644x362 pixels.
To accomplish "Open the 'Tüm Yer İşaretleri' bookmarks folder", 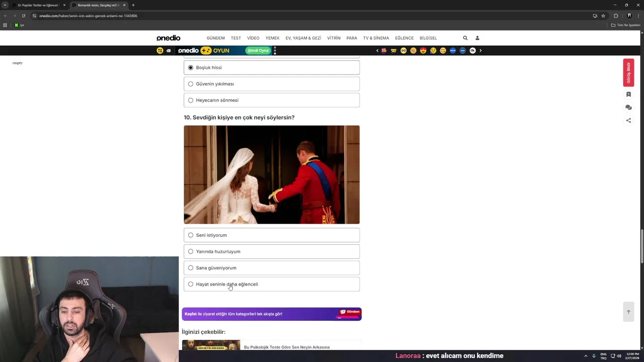I will tap(626, 25).
